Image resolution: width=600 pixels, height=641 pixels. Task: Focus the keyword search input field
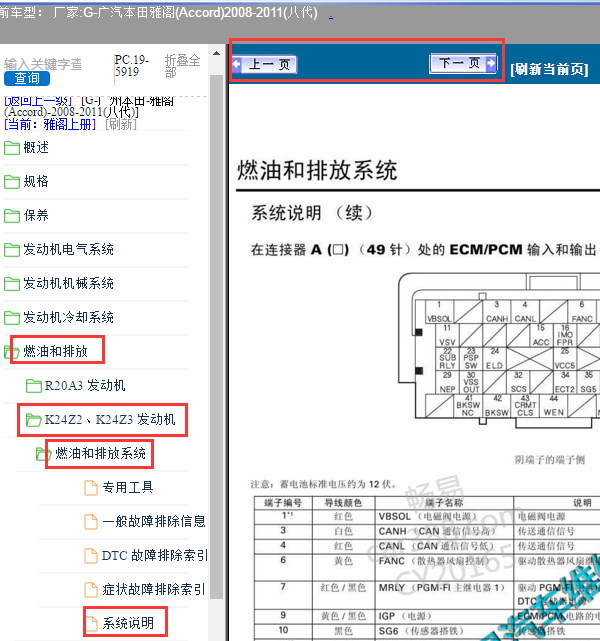coord(43,64)
